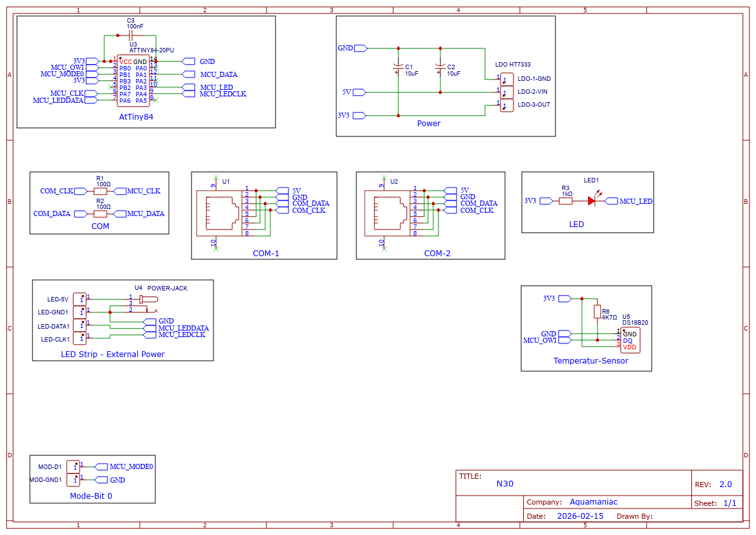Click the LED-5V header pin

click(x=80, y=299)
